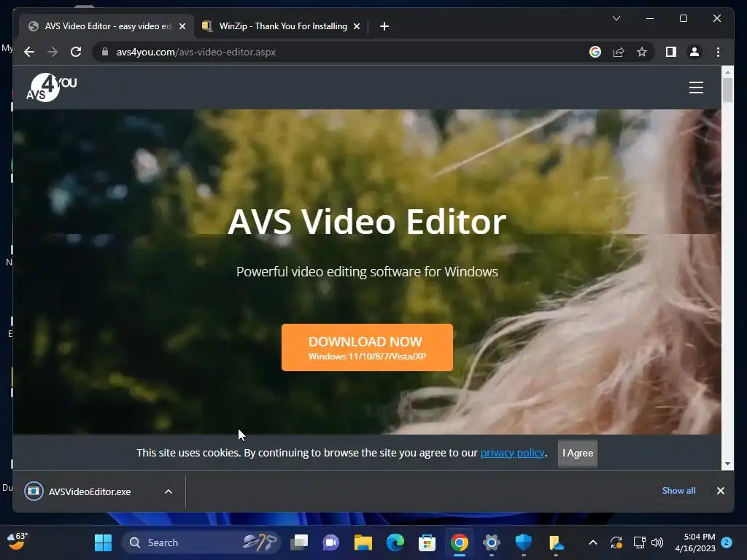
Task: Open Task View on taskbar
Action: coord(299,542)
